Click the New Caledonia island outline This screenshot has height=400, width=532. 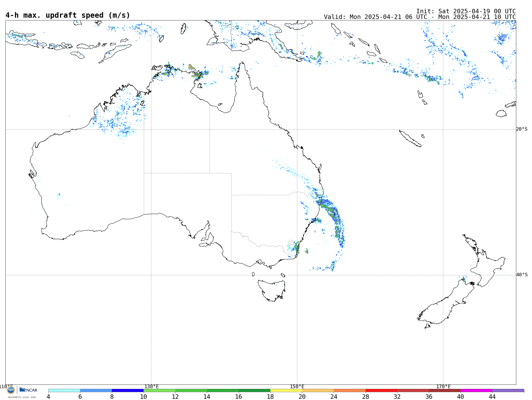pyautogui.click(x=410, y=138)
